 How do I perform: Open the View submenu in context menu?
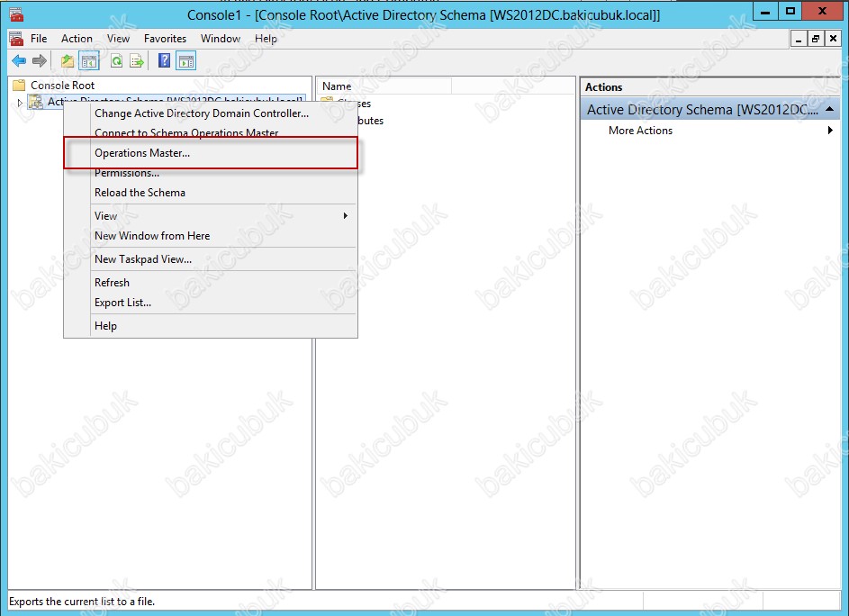coord(211,215)
